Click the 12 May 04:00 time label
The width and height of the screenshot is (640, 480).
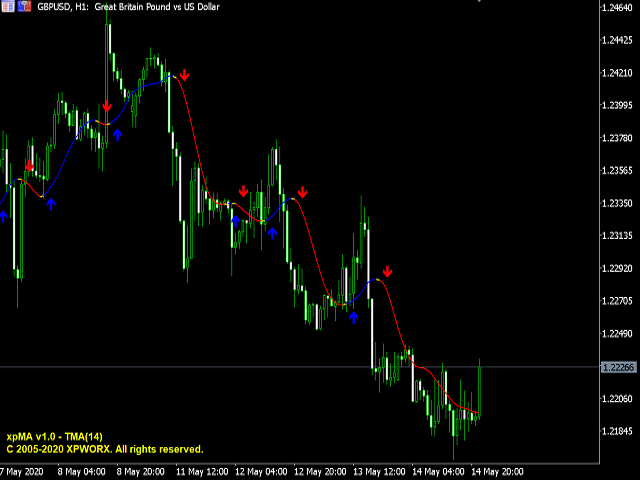261,472
